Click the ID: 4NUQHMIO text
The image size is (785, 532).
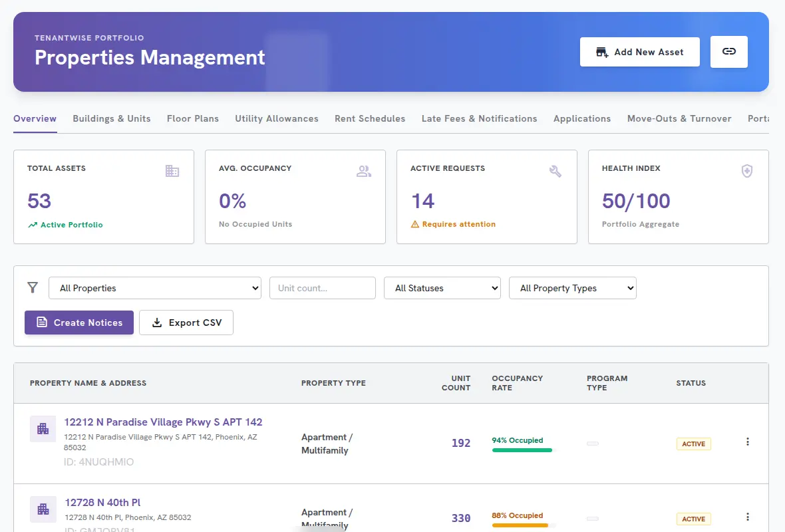(98, 462)
